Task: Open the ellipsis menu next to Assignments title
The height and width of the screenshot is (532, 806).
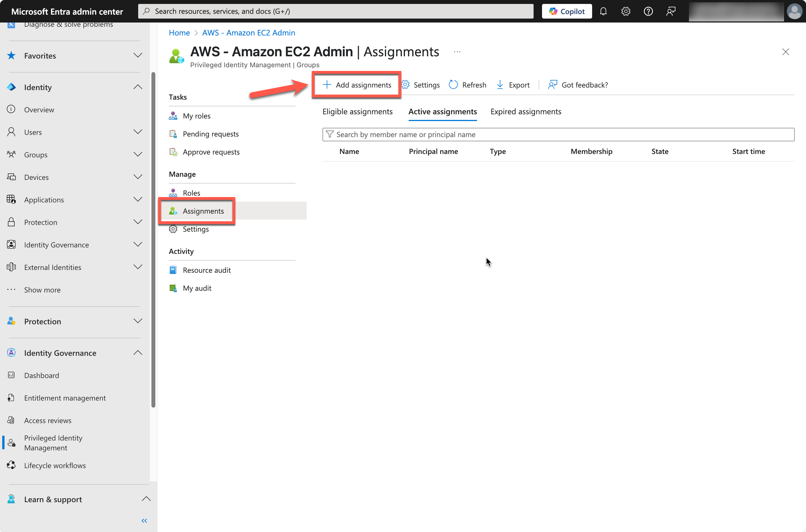Action: [457, 52]
